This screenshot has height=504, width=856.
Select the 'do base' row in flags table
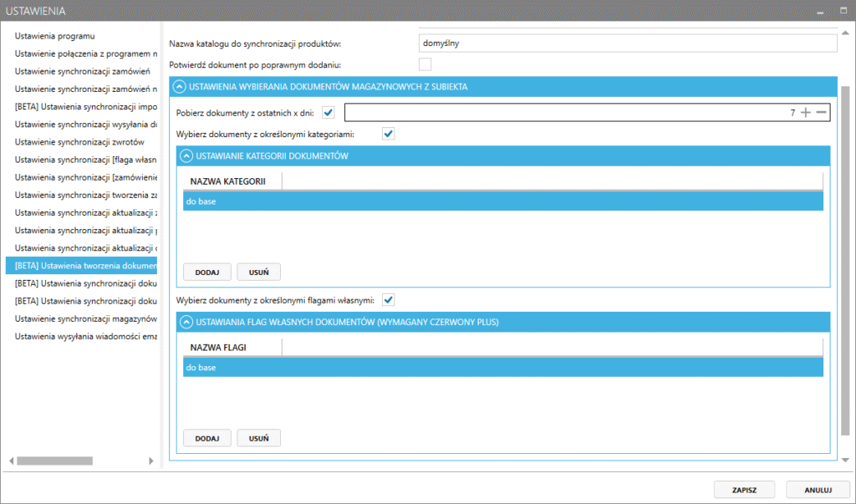[503, 368]
